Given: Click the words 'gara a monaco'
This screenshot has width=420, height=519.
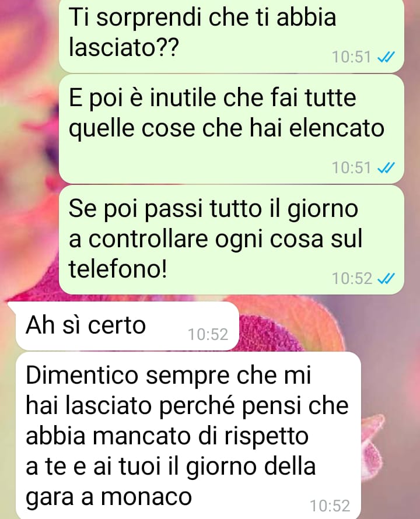Looking at the screenshot, I should [108, 497].
